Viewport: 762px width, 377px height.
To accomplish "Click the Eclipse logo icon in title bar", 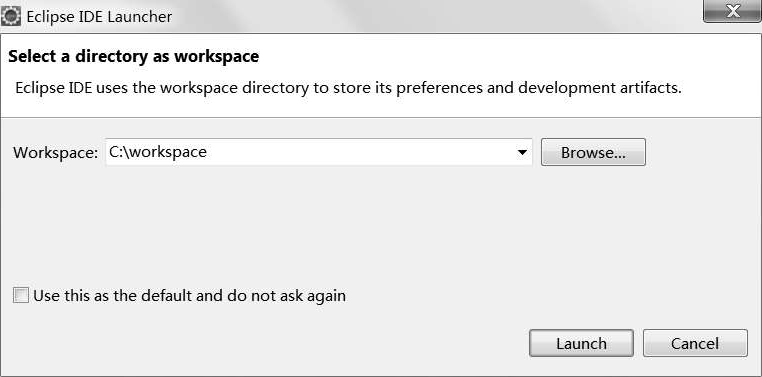I will pyautogui.click(x=11, y=17).
